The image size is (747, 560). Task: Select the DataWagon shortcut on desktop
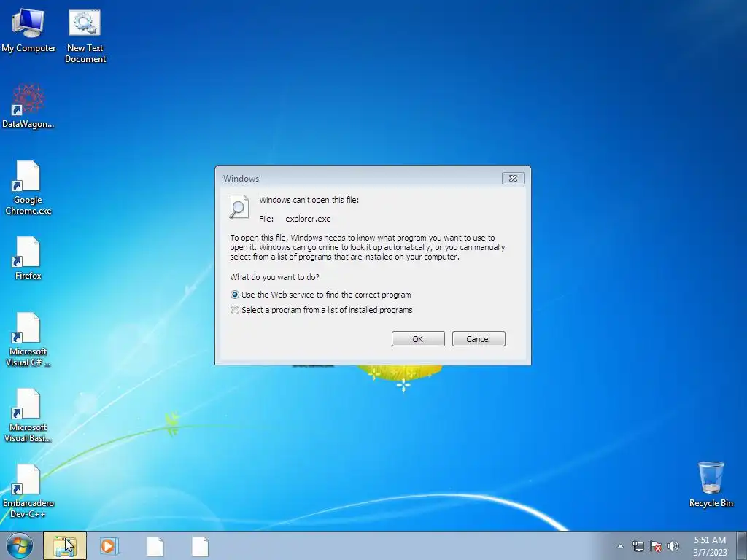pos(28,106)
